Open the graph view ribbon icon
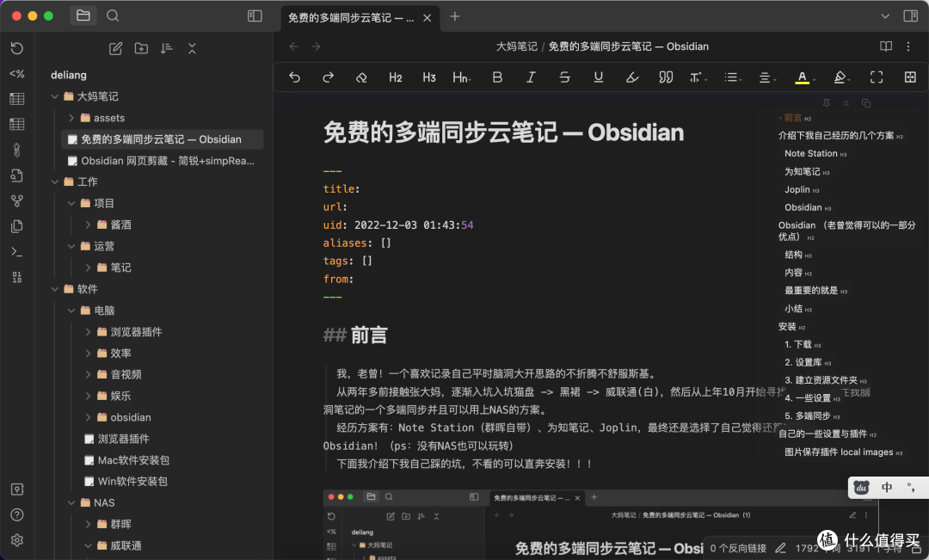Image resolution: width=929 pixels, height=560 pixels. point(17,201)
